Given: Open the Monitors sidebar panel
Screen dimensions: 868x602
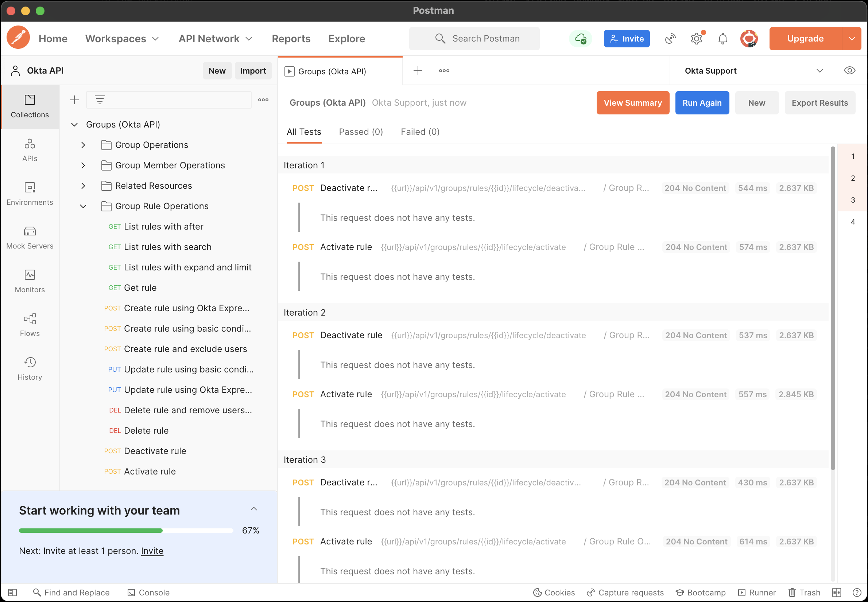Looking at the screenshot, I should tap(30, 282).
